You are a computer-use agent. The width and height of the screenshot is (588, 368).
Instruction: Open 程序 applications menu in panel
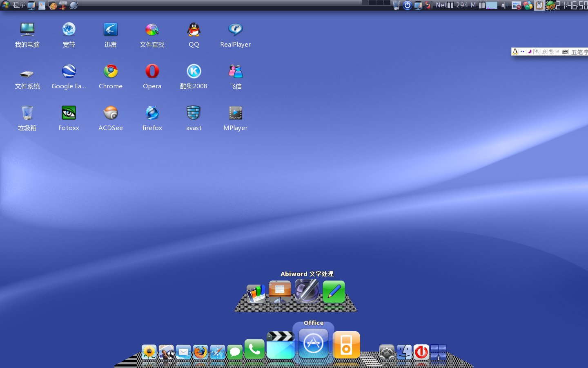[19, 5]
